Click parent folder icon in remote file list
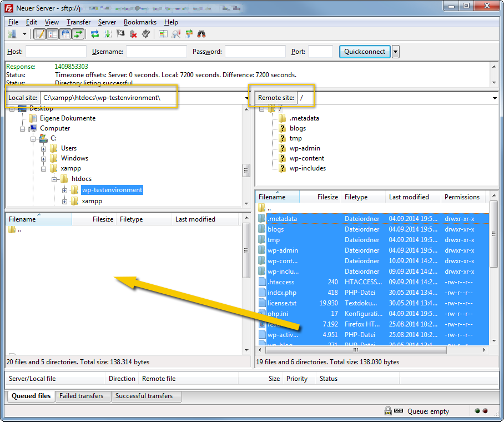504x422 pixels. click(262, 208)
